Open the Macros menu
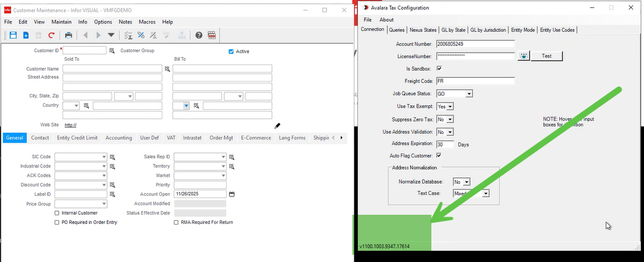Image resolution: width=644 pixels, height=262 pixels. click(147, 22)
